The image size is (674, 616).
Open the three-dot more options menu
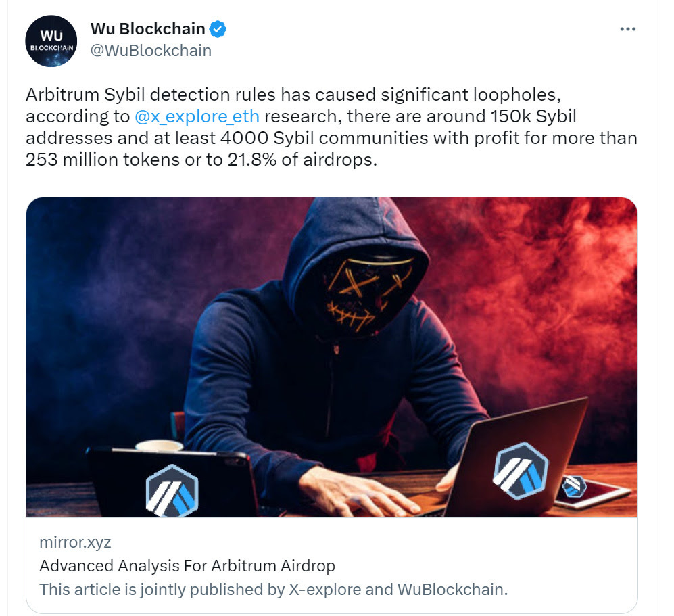[627, 29]
